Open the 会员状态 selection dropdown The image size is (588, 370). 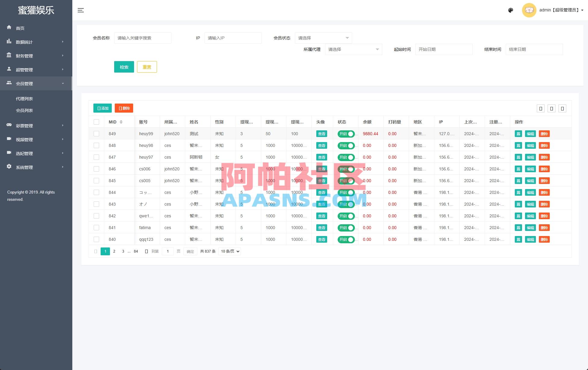323,38
